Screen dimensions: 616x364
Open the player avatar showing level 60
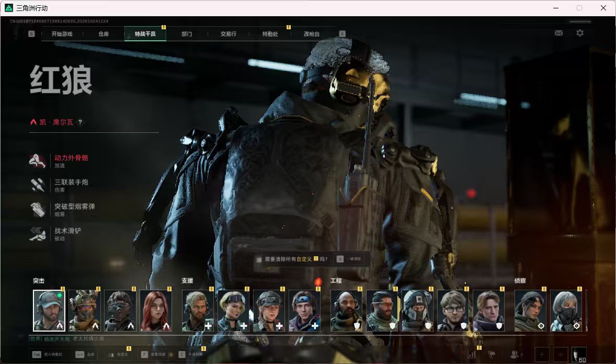tap(579, 355)
